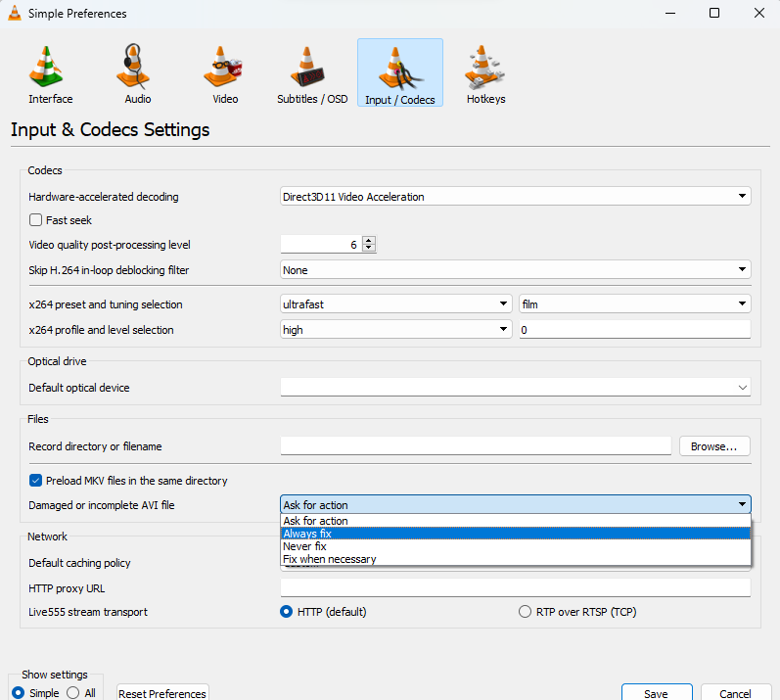
Task: Expand the Default optical device combo box
Action: pyautogui.click(x=516, y=387)
